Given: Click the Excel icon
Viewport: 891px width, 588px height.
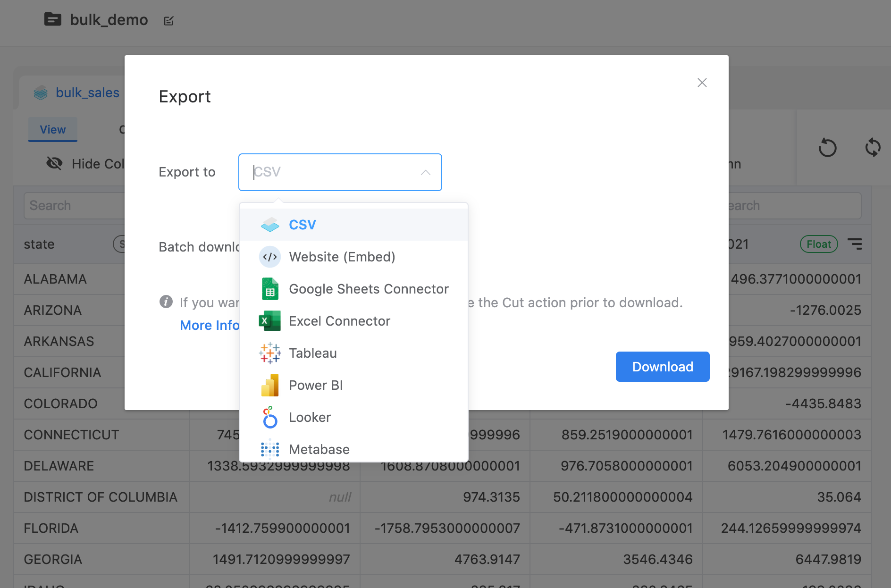Looking at the screenshot, I should (x=270, y=321).
